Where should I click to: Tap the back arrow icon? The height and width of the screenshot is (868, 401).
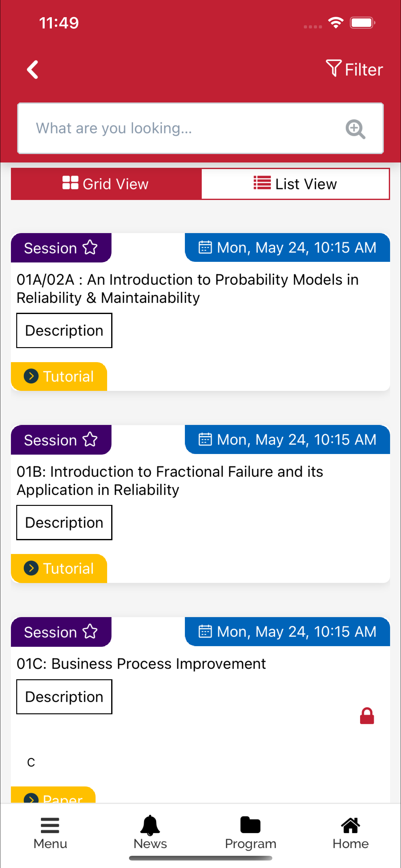[33, 70]
